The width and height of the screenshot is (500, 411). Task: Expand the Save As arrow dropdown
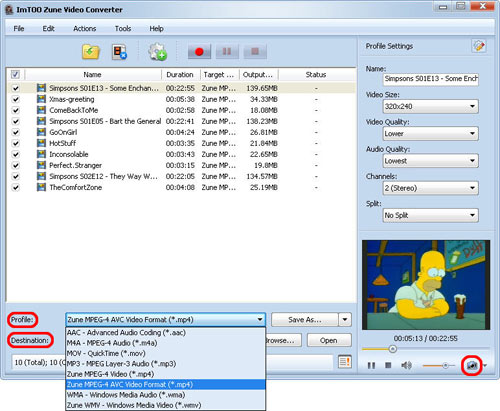[x=345, y=320]
